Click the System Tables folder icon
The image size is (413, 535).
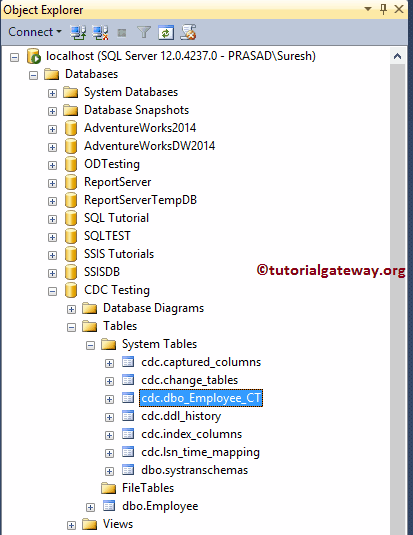pyautogui.click(x=109, y=344)
